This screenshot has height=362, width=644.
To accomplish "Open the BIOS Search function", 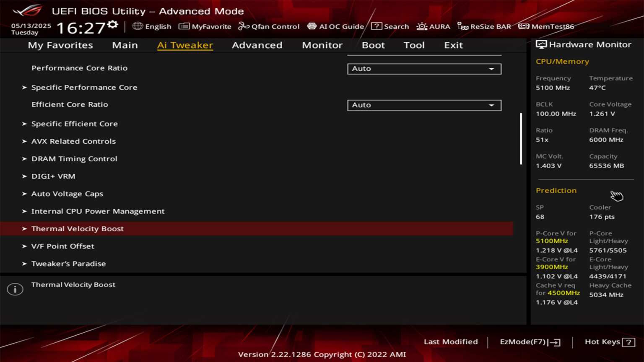I will point(390,26).
